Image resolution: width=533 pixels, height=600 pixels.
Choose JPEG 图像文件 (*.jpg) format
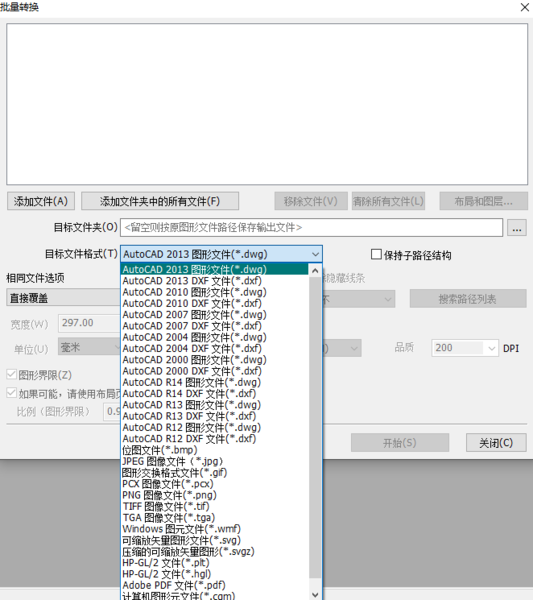[x=215, y=461]
